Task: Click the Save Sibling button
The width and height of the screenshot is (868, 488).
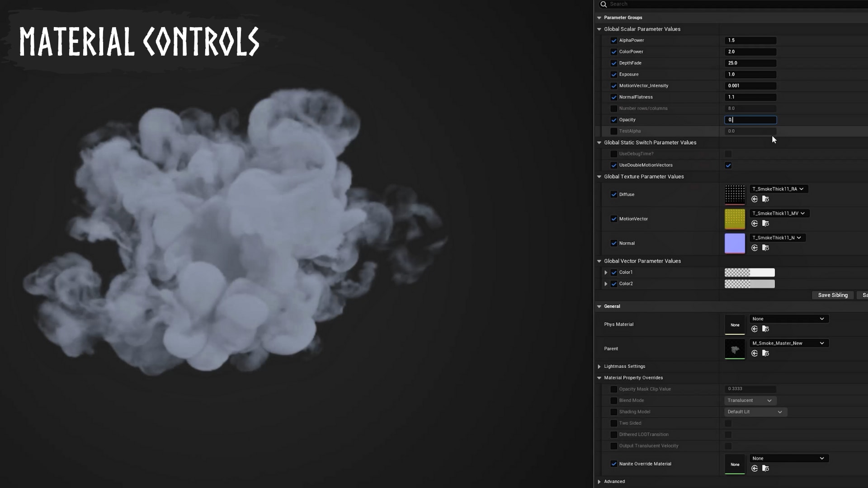Action: (x=833, y=295)
